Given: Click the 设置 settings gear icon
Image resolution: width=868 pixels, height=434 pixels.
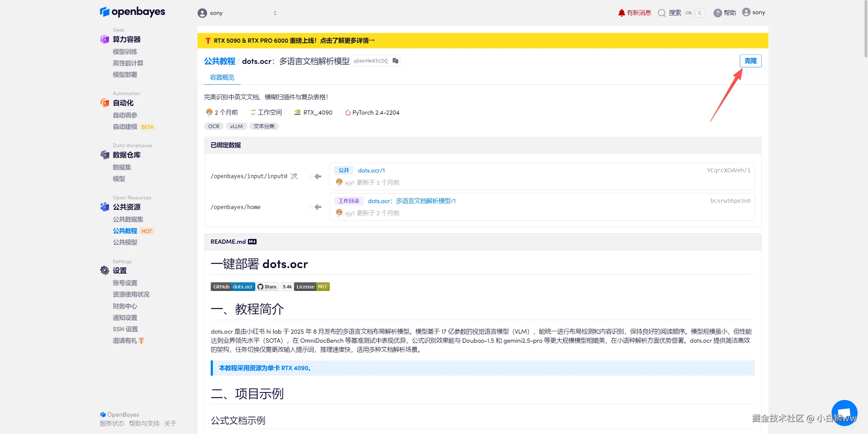Looking at the screenshot, I should click(105, 270).
